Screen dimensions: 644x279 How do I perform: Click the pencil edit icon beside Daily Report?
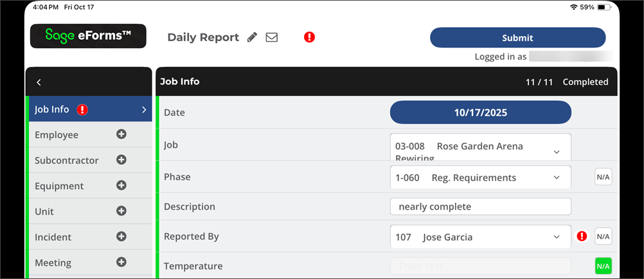pos(253,37)
